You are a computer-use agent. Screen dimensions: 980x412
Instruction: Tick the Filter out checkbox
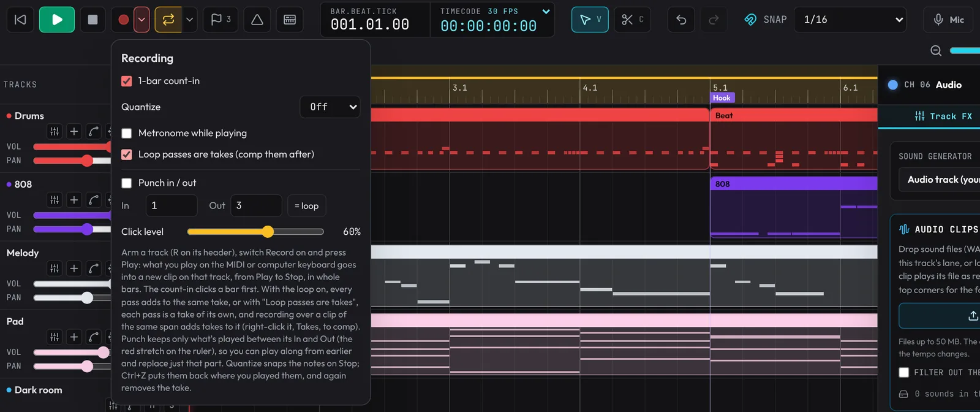(904, 373)
